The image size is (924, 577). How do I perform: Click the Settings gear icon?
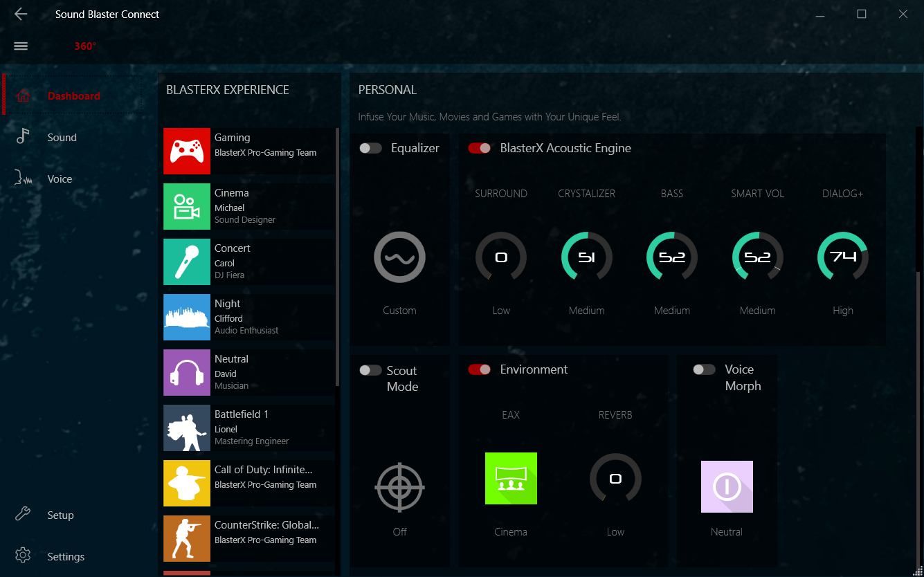pyautogui.click(x=23, y=556)
